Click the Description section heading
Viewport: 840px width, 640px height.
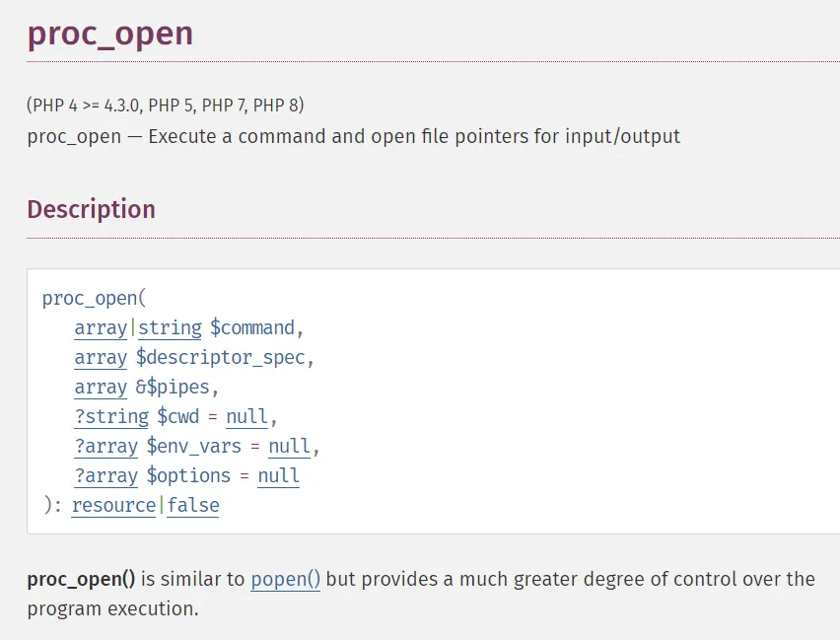click(91, 209)
